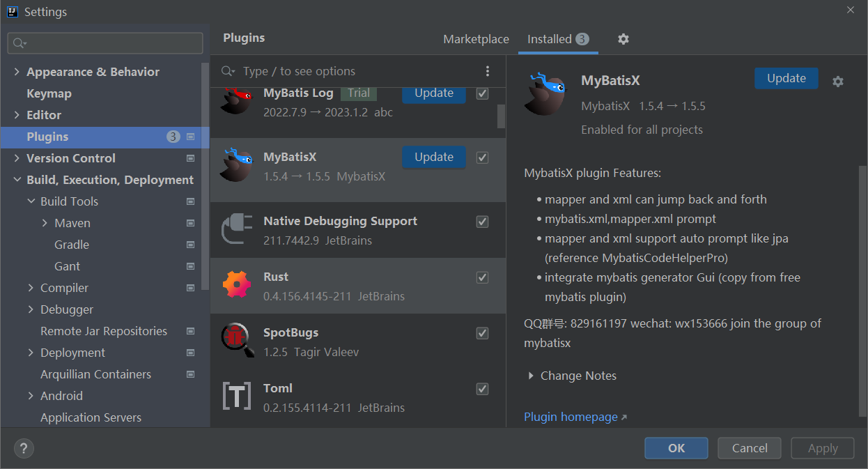The height and width of the screenshot is (469, 868).
Task: Toggle Native Debugging Support checkbox
Action: (x=482, y=222)
